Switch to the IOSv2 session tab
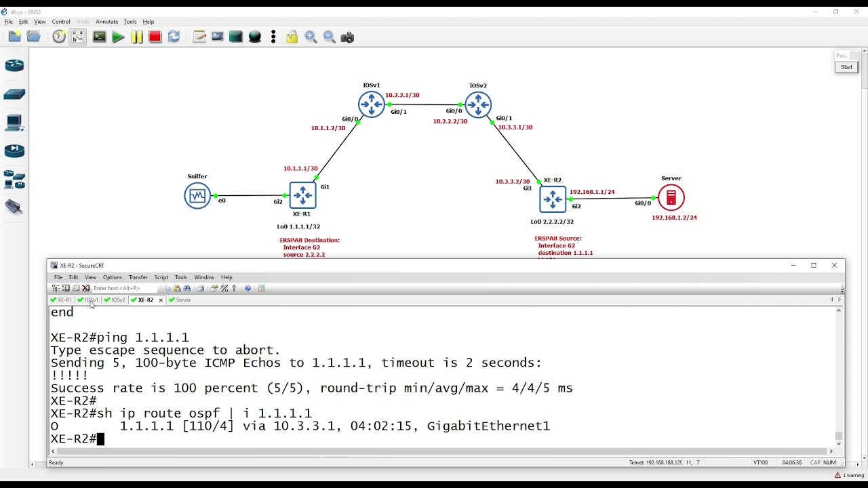This screenshot has width=868, height=488. pos(115,300)
